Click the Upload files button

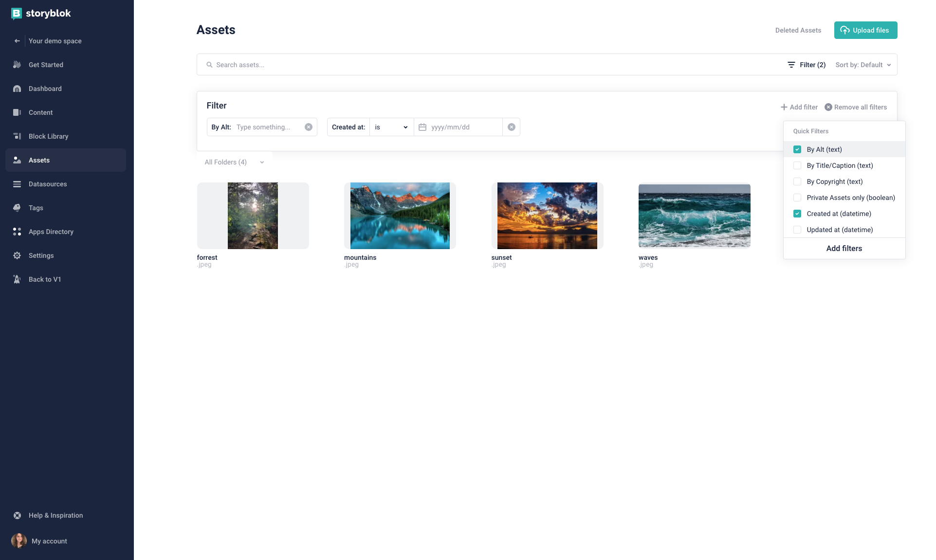click(x=865, y=30)
